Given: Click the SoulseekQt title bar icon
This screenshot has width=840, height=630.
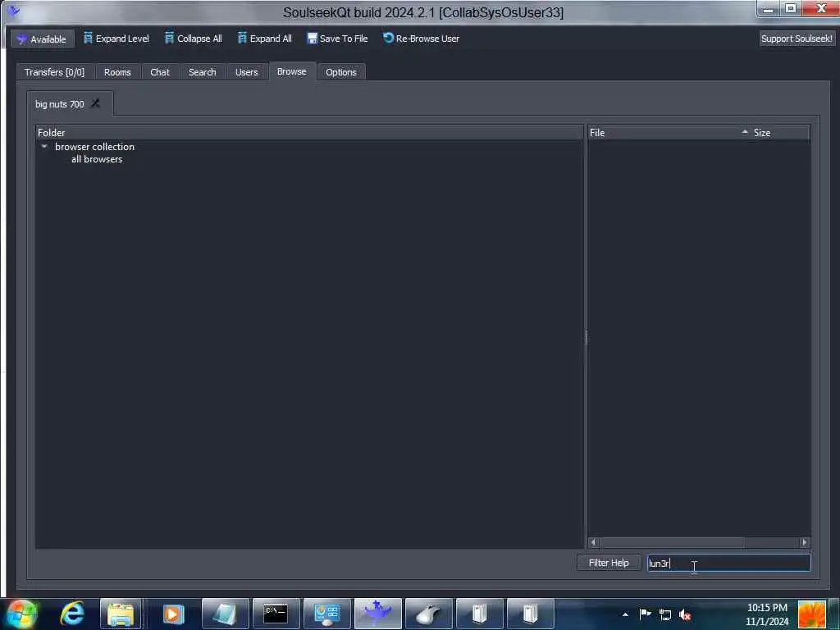Looking at the screenshot, I should [x=13, y=11].
